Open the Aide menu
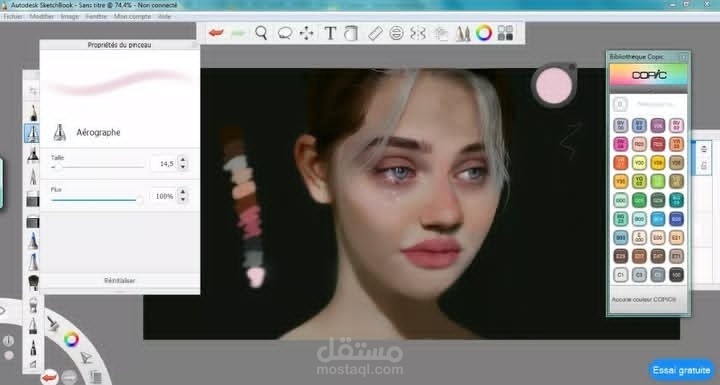Screen dimensions: 720x385 [x=164, y=17]
